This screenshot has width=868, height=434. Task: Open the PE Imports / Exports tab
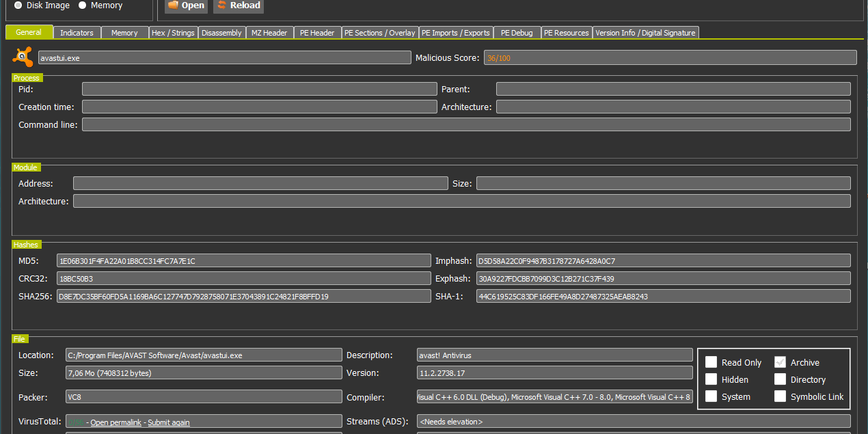coord(456,33)
